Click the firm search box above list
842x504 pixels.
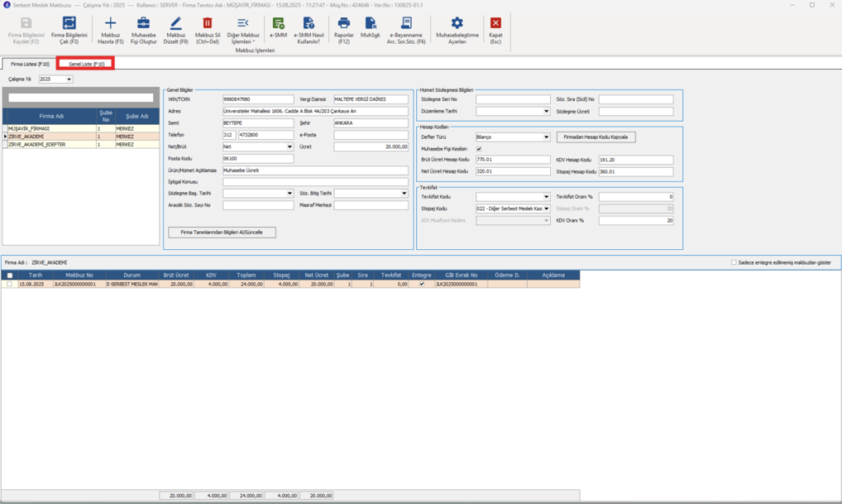81,98
